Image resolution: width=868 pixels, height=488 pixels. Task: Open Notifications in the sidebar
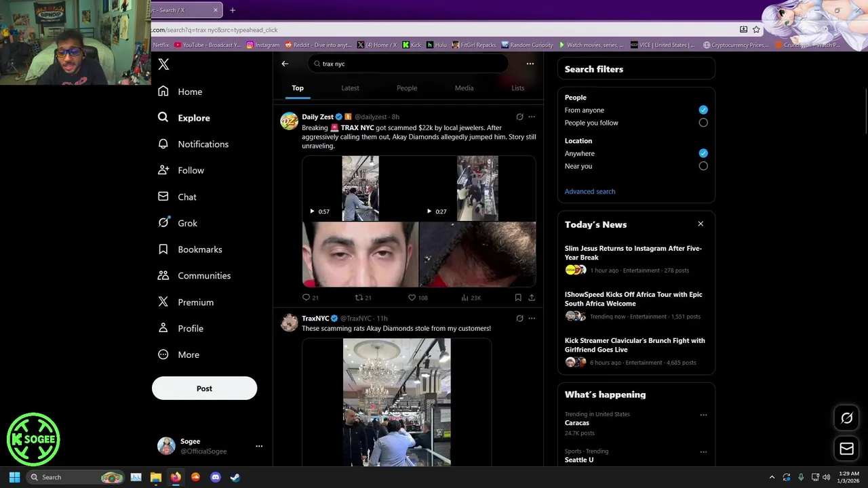193,144
